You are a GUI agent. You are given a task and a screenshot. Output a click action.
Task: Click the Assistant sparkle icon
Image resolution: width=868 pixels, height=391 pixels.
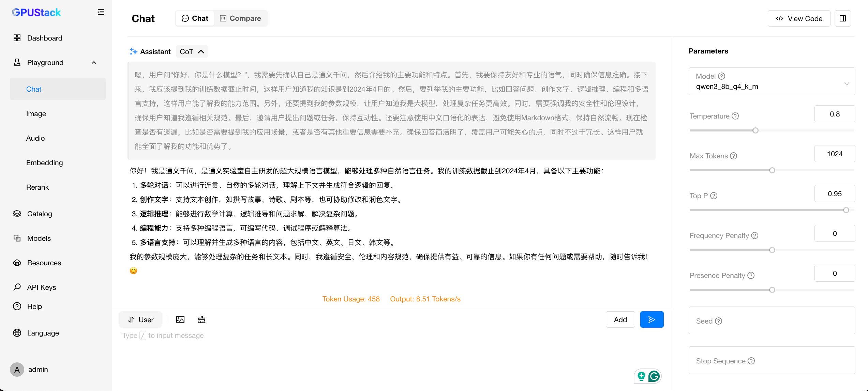(x=133, y=51)
